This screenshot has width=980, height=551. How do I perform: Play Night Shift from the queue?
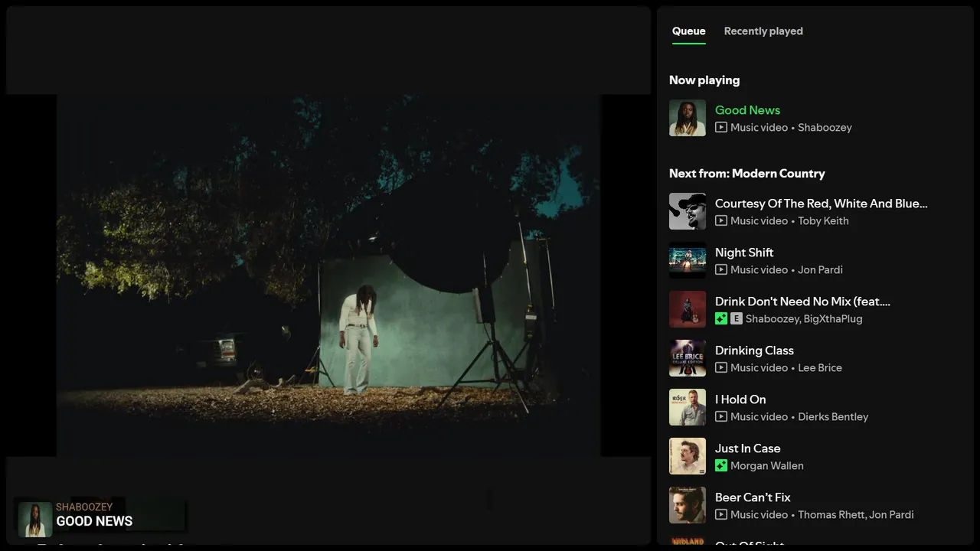(x=744, y=253)
